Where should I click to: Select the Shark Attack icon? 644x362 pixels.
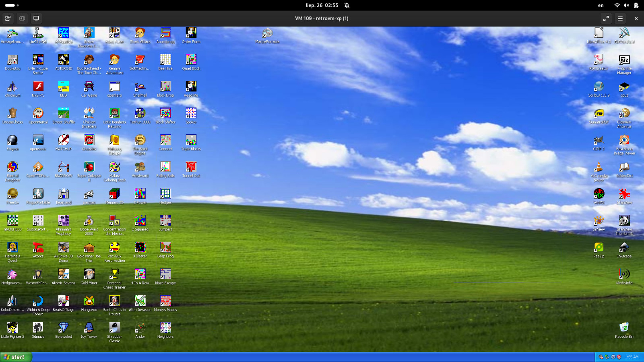pyautogui.click(x=140, y=33)
